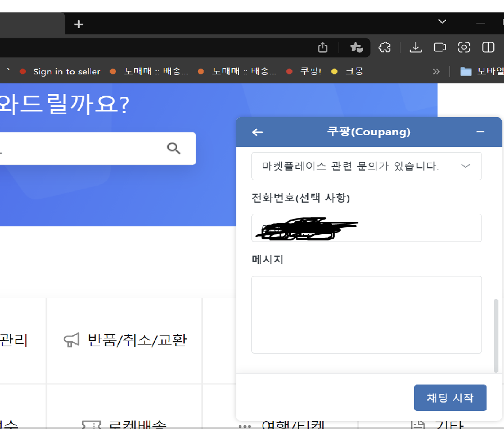Open the downloads icon in toolbar

pyautogui.click(x=416, y=47)
